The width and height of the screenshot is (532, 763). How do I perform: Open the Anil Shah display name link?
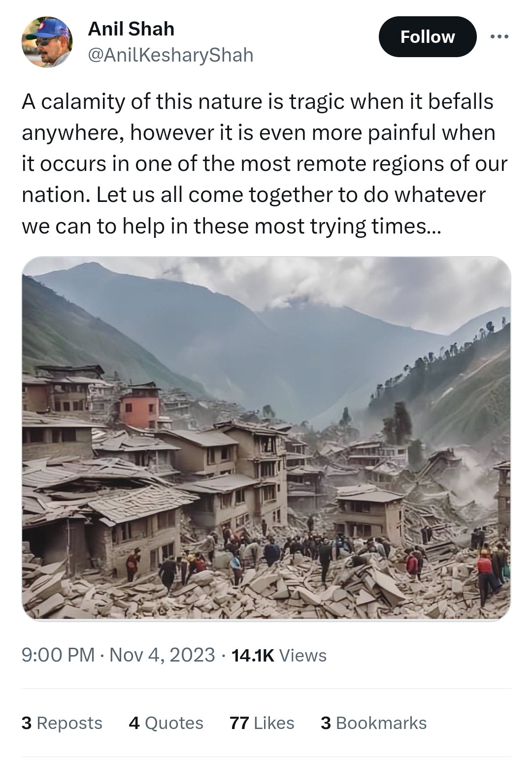coord(131,29)
